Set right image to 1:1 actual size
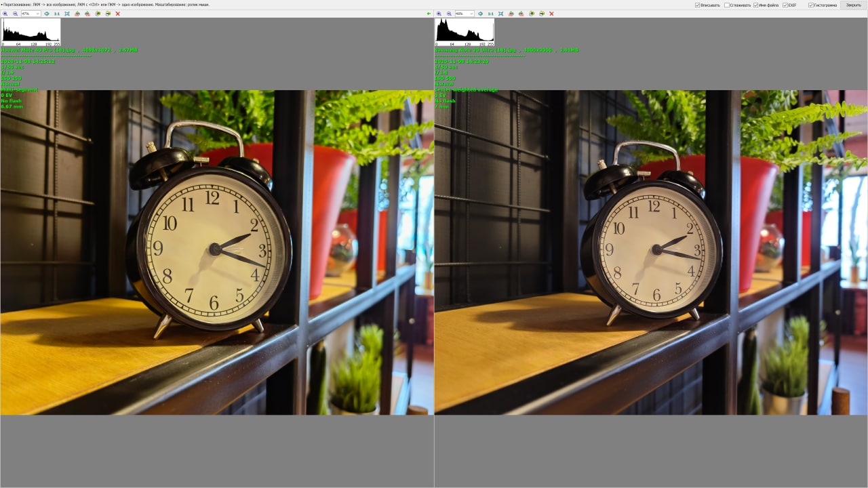 (x=490, y=14)
